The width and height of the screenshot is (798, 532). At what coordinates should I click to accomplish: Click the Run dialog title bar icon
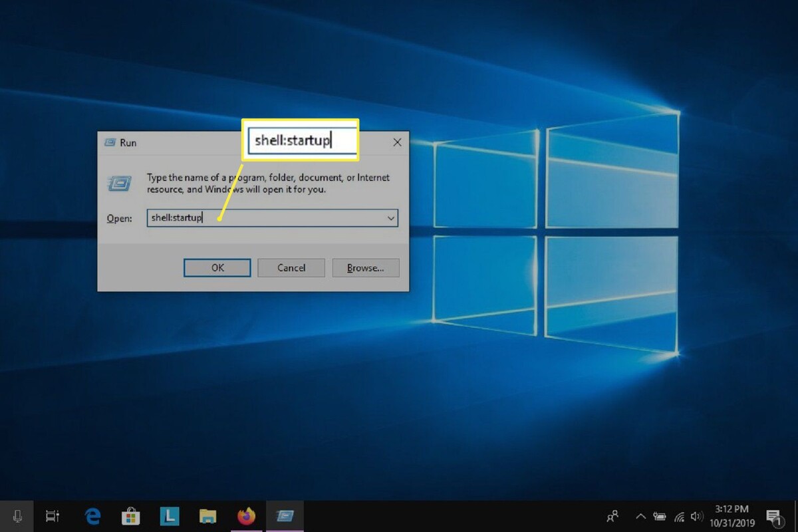click(x=110, y=142)
